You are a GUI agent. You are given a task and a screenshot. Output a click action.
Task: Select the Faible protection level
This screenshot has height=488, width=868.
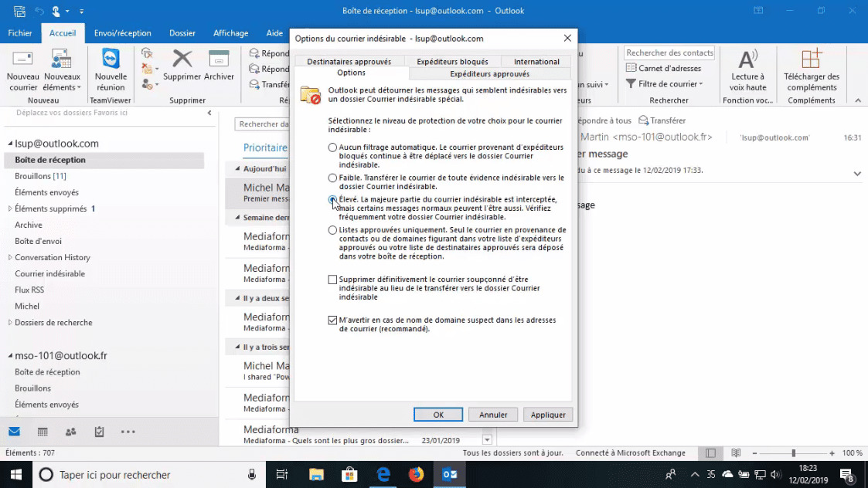[x=332, y=178]
